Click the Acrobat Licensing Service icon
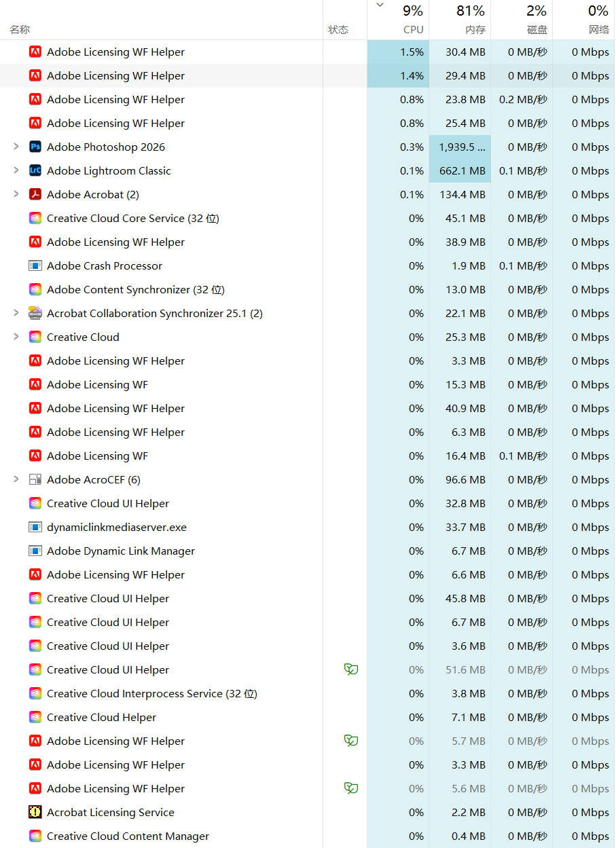This screenshot has width=616, height=848. (35, 812)
